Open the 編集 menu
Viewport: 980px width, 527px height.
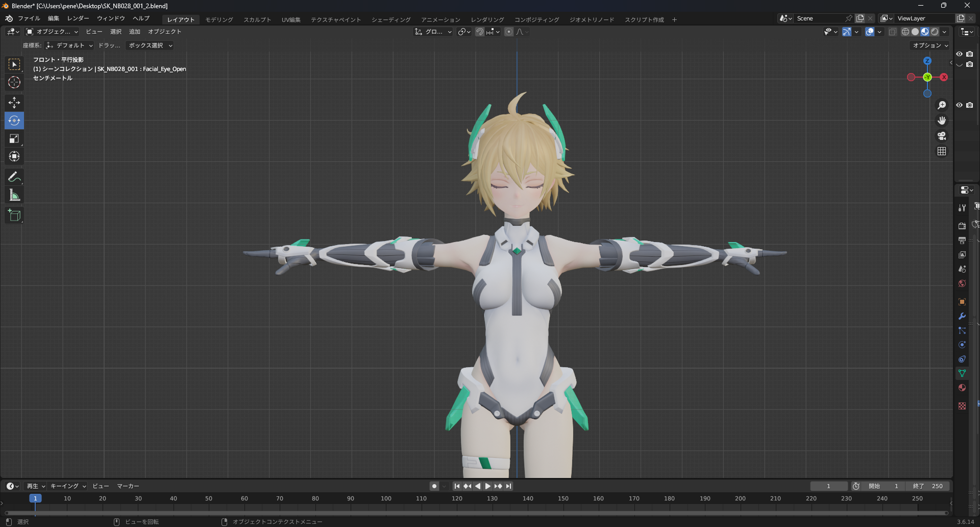point(54,18)
